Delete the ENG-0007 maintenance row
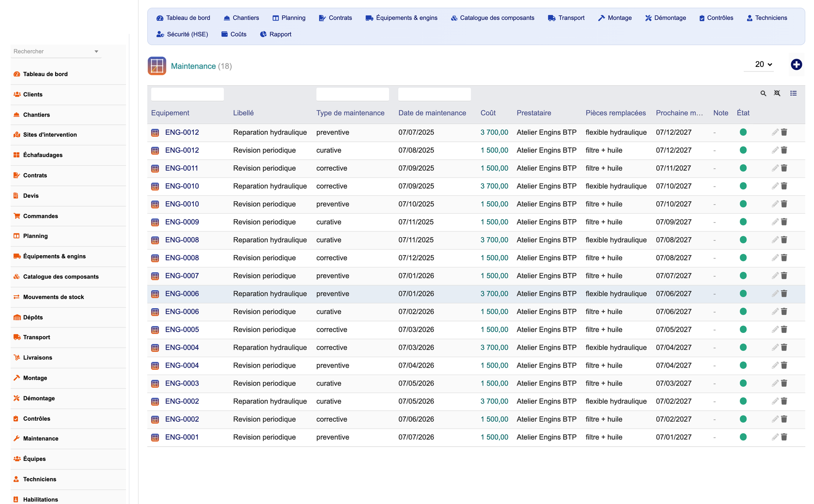 point(784,276)
